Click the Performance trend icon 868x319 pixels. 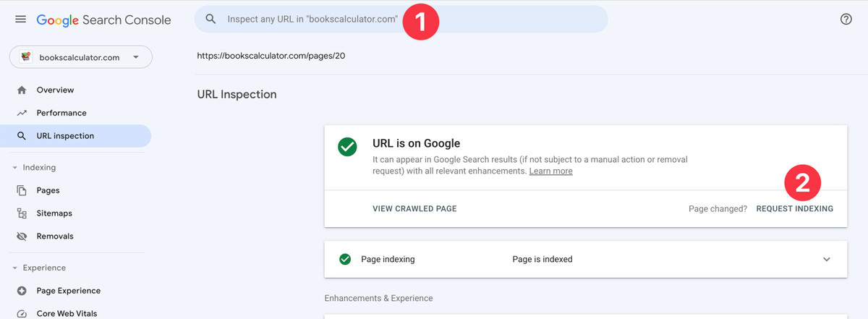coord(22,113)
